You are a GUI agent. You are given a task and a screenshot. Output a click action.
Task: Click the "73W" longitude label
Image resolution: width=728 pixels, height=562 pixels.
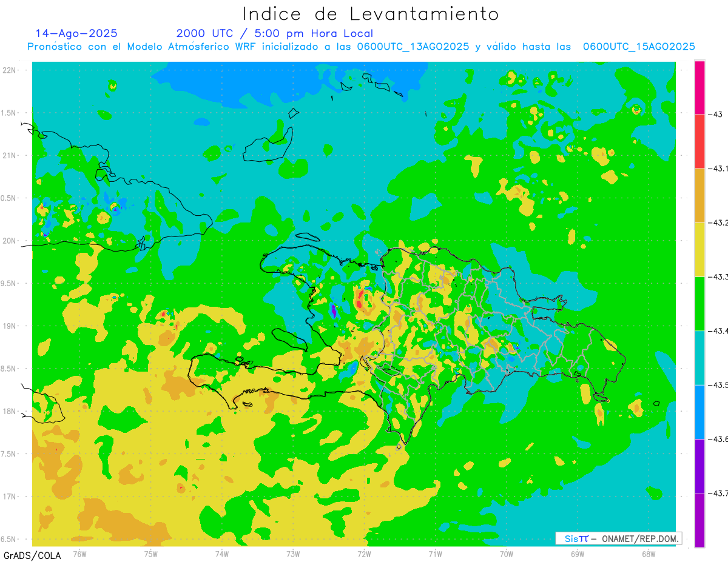(x=293, y=554)
